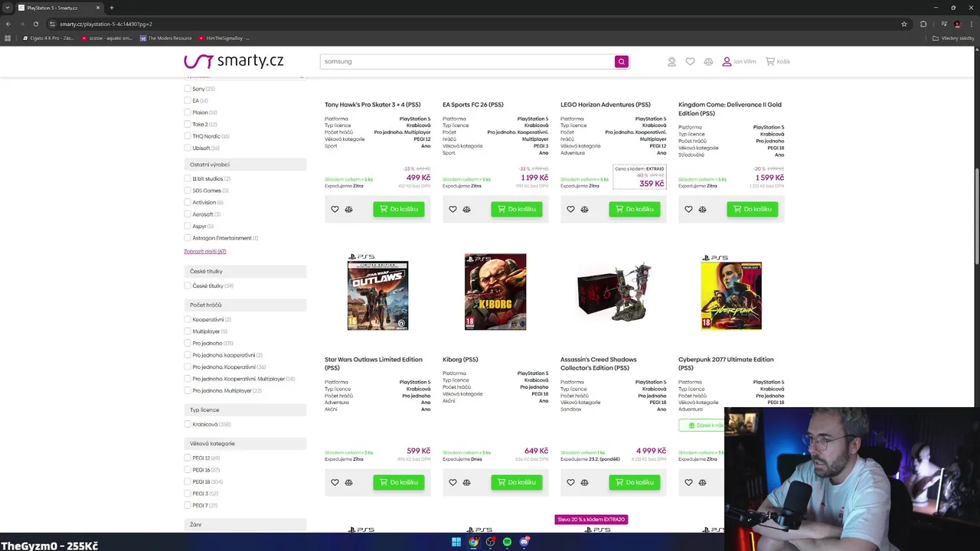Add Assassin's Creed Shadows Collector's Edition to wishlist
Image resolution: width=980 pixels, height=551 pixels.
coord(570,482)
